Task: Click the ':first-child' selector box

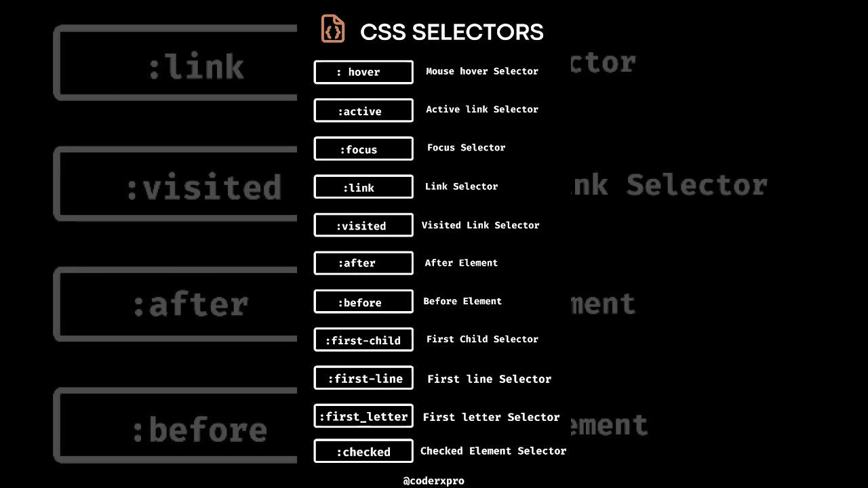Action: (x=363, y=340)
